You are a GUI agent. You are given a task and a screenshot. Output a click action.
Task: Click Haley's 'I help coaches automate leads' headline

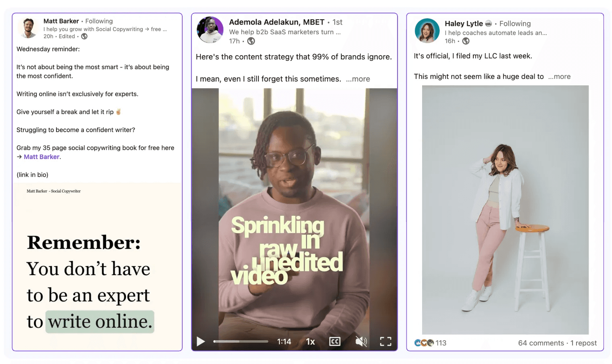click(496, 33)
